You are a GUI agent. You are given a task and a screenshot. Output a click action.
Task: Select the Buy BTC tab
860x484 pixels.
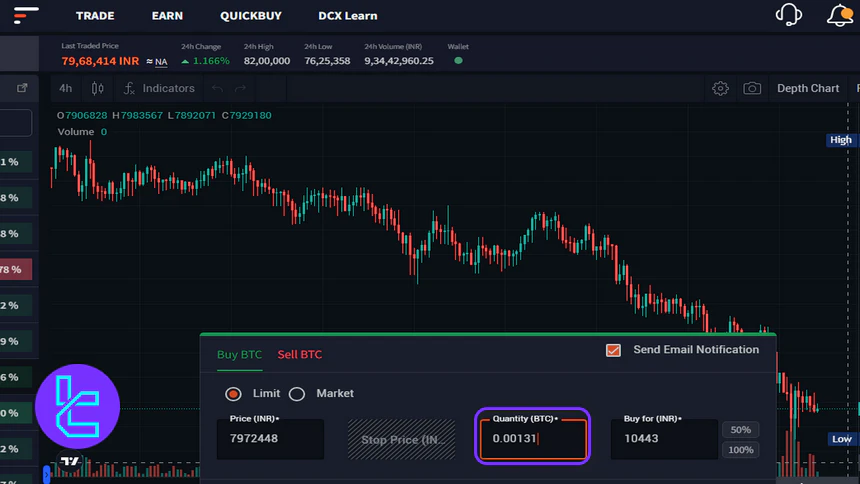pos(239,354)
